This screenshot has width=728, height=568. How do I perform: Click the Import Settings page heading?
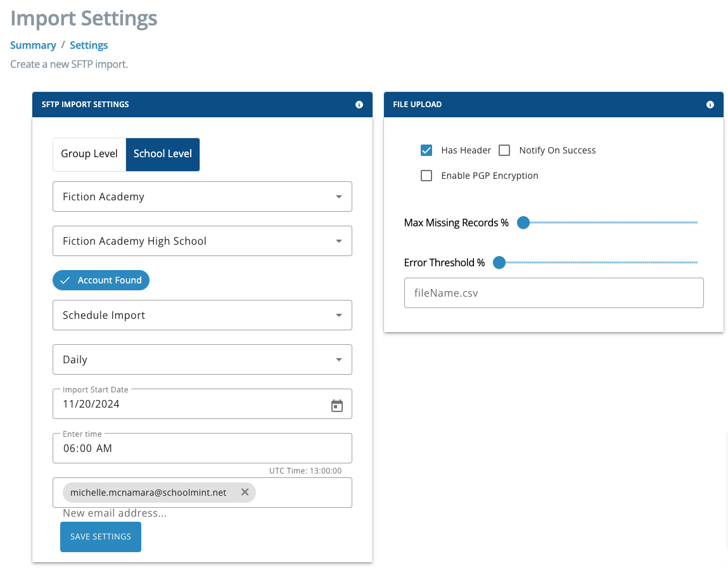[x=84, y=18]
